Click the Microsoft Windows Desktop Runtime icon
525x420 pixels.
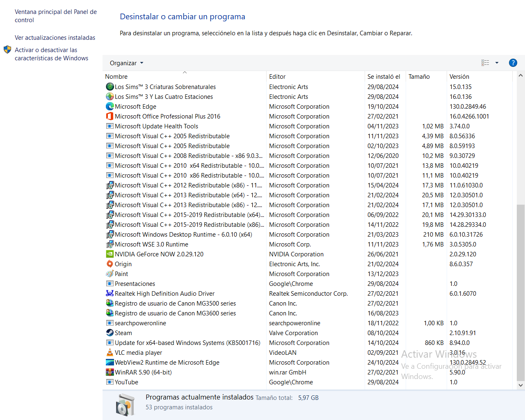pos(110,234)
